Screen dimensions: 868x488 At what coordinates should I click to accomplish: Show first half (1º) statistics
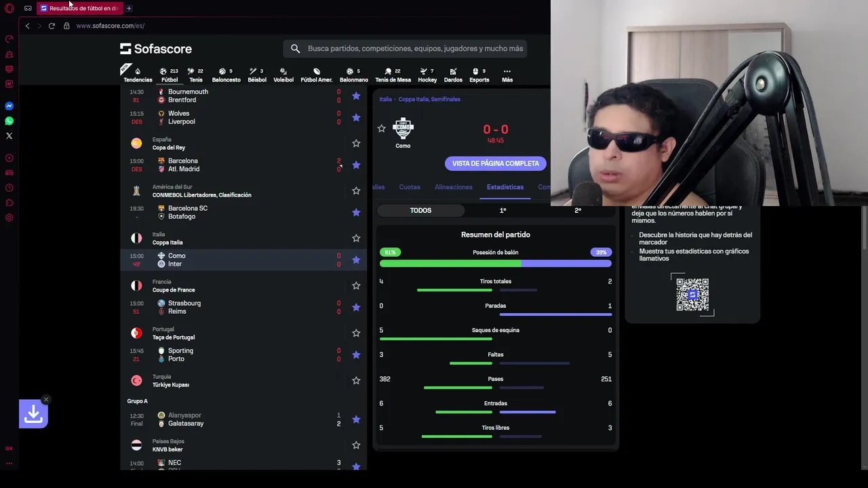pos(502,210)
